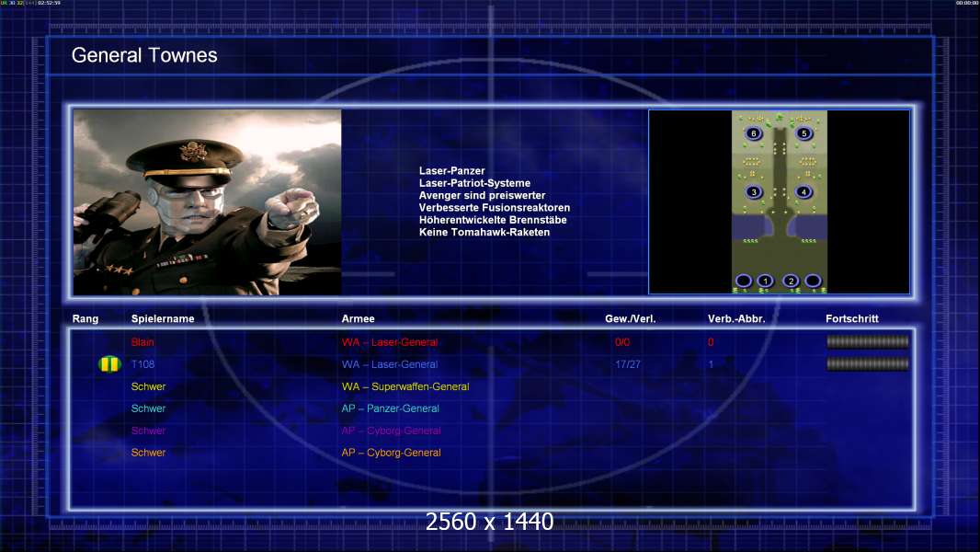The height and width of the screenshot is (552, 980).
Task: Click the rank medal beside T108
Action: (109, 363)
